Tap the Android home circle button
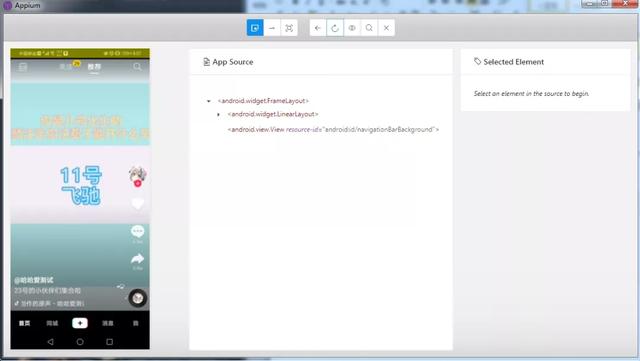Viewport: 640px width, 361px height. pos(80,342)
